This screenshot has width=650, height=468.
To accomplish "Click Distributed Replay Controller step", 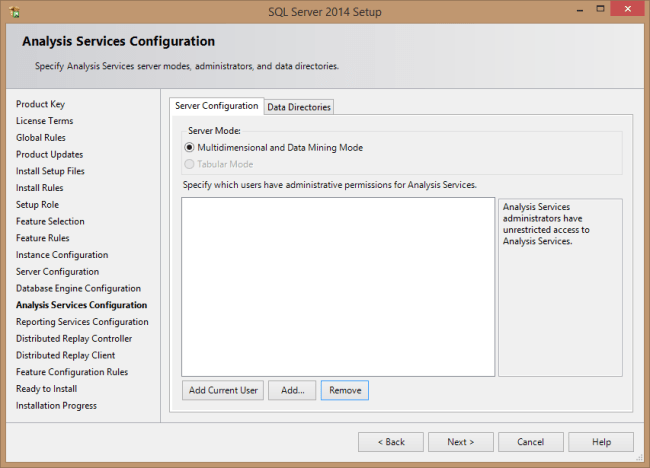I will coord(74,338).
